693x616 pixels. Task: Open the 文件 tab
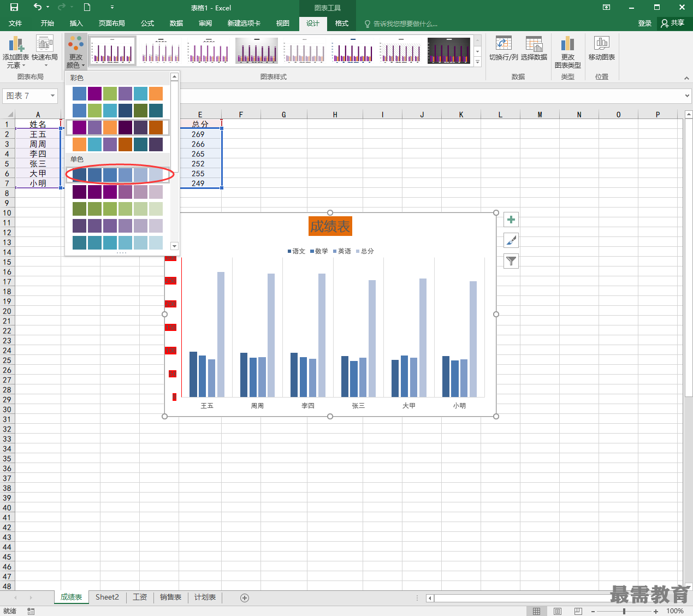tap(15, 23)
